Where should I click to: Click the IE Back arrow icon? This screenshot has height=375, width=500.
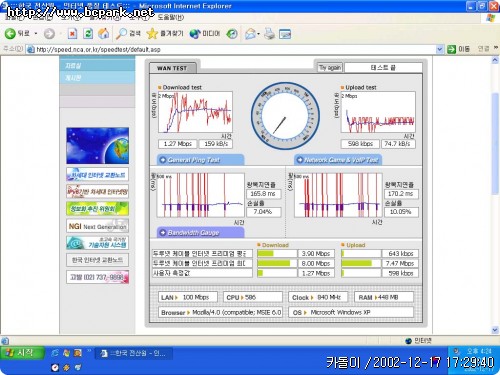click(10, 33)
